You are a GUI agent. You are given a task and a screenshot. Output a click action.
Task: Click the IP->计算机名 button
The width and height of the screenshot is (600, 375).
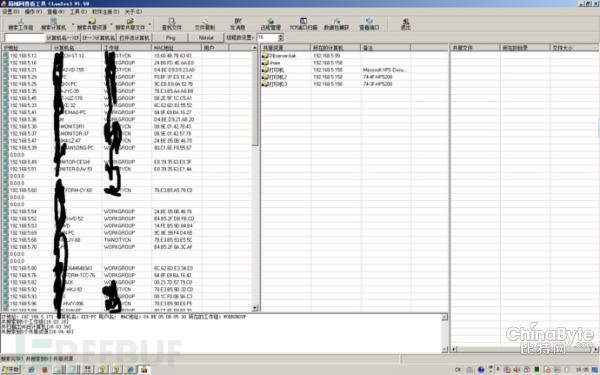[x=99, y=38]
